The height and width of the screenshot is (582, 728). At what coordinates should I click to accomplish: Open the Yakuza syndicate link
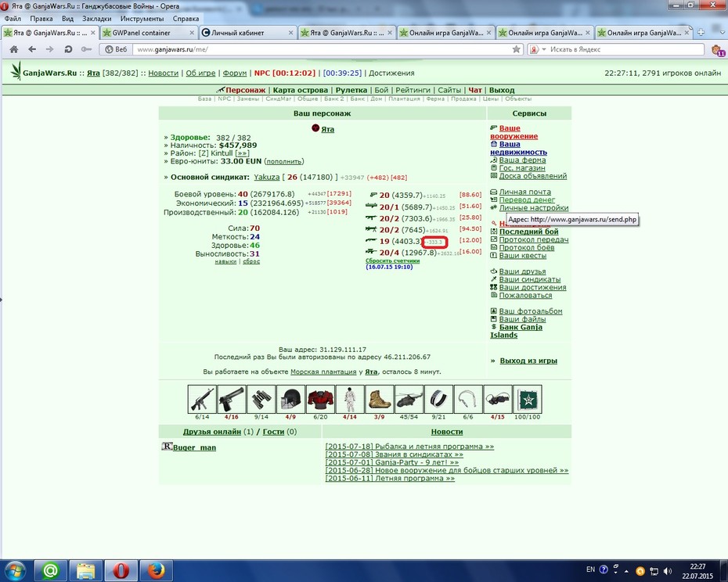coord(266,177)
